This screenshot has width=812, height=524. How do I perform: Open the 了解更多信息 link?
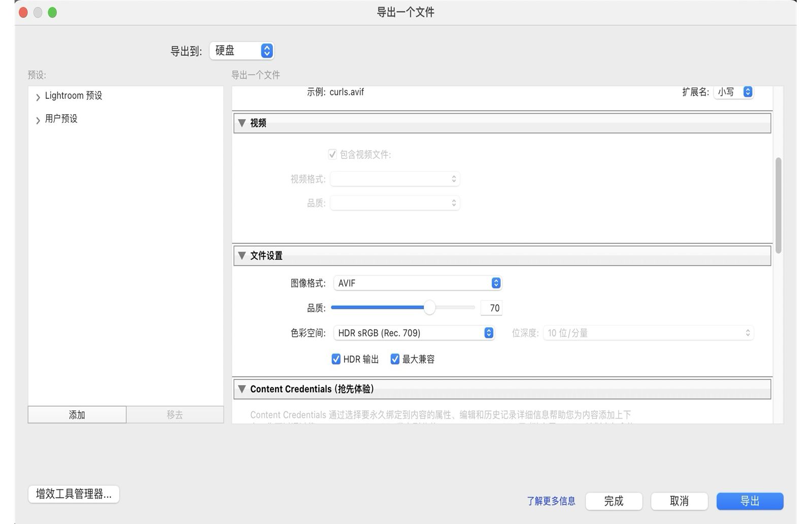pos(551,501)
